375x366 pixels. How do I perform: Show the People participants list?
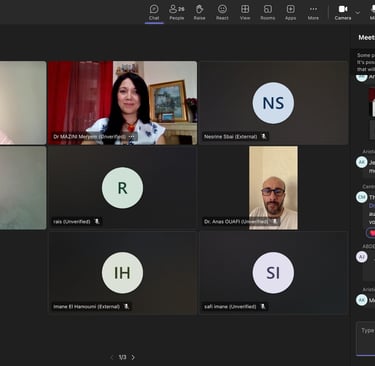177,12
